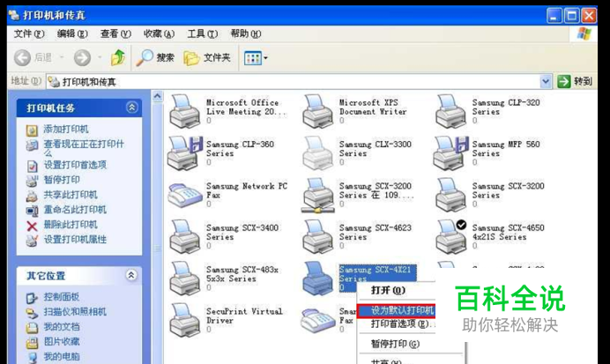Click 设置打印首选项 task link
The width and height of the screenshot is (610, 364).
[x=75, y=165]
